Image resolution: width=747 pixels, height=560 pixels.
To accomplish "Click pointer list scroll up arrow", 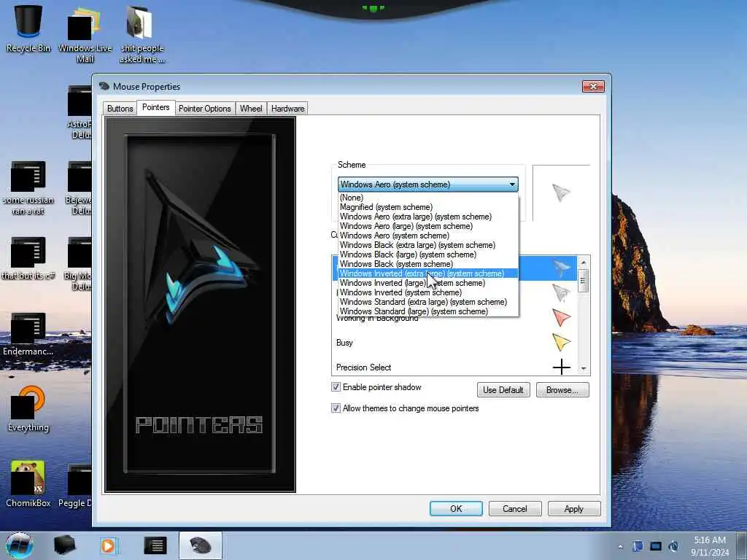I will (x=584, y=262).
